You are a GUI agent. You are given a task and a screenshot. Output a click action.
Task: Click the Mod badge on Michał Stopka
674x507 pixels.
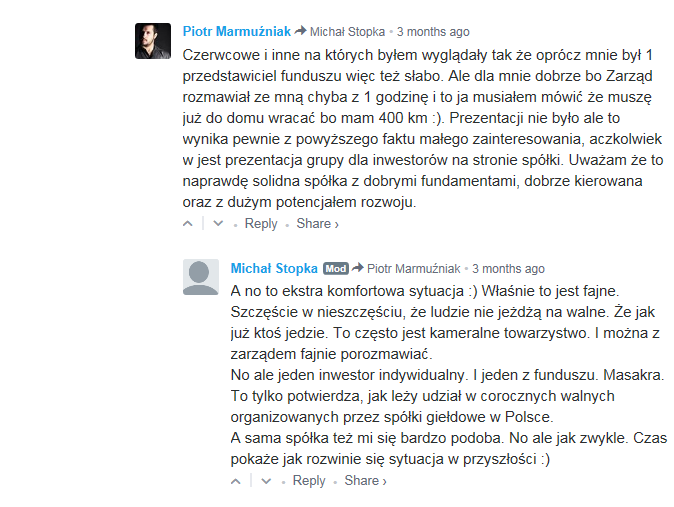(x=336, y=269)
